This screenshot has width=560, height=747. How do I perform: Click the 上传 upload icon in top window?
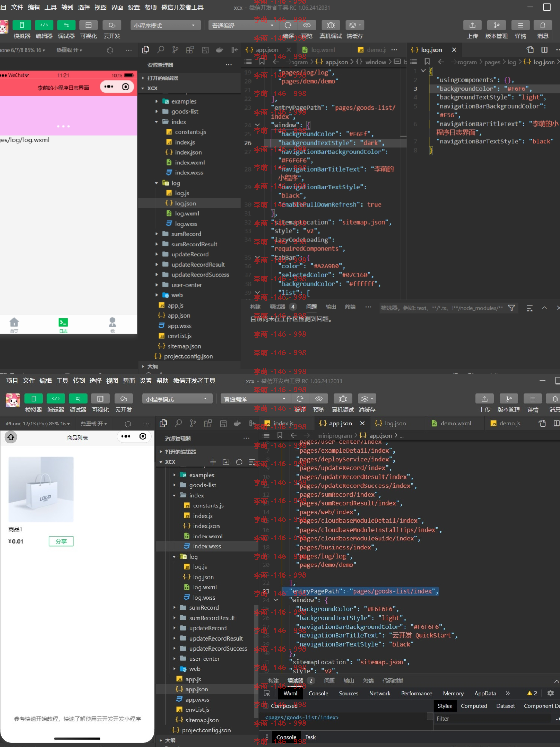472,25
